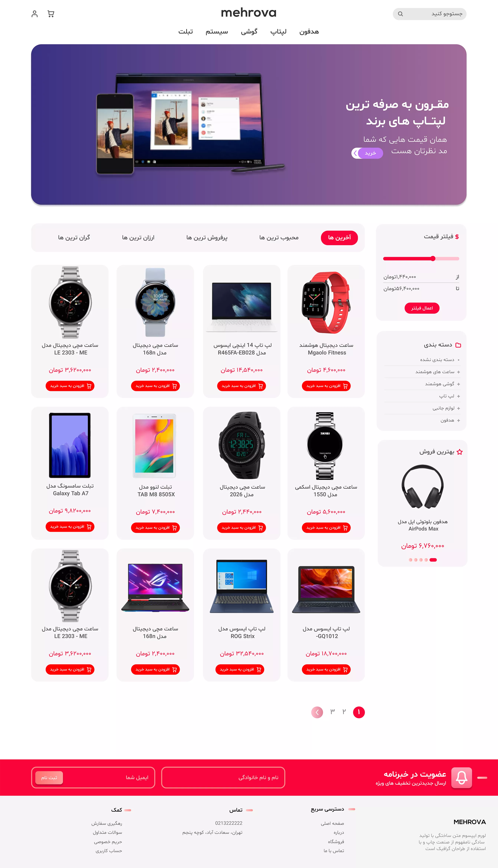Go to previous page with pagination arrow
The image size is (498, 868).
[x=317, y=712]
